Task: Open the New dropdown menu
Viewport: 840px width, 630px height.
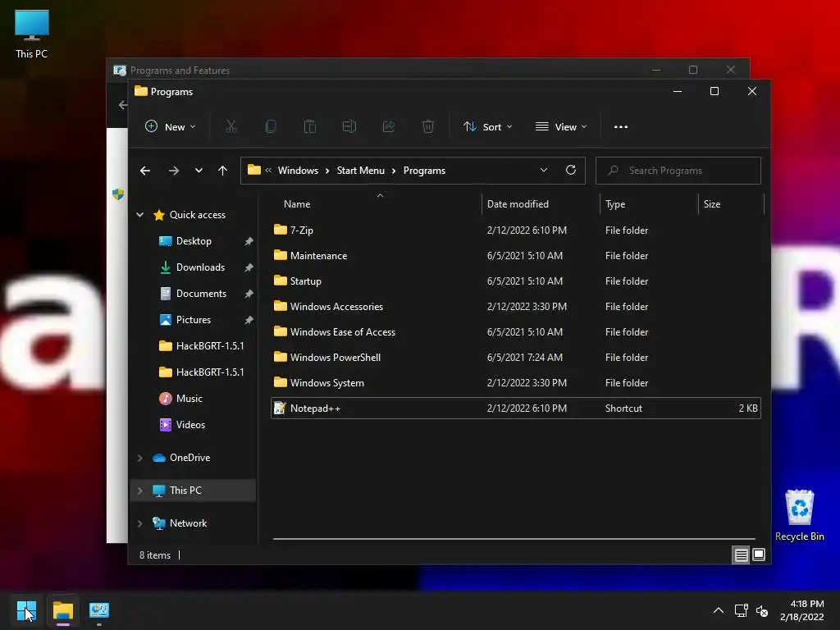Action: click(x=171, y=127)
